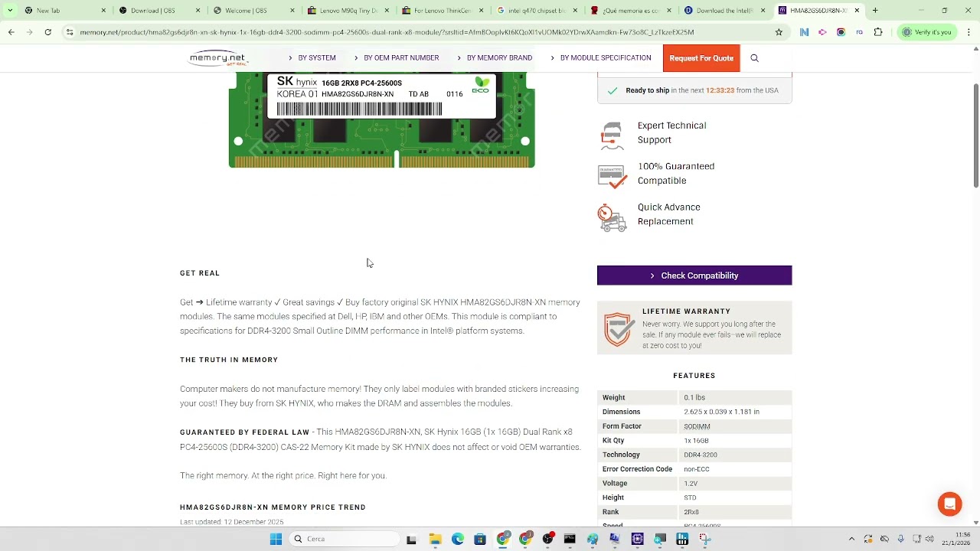Open a new browser tab
Screen dimensions: 980x551
875,11
